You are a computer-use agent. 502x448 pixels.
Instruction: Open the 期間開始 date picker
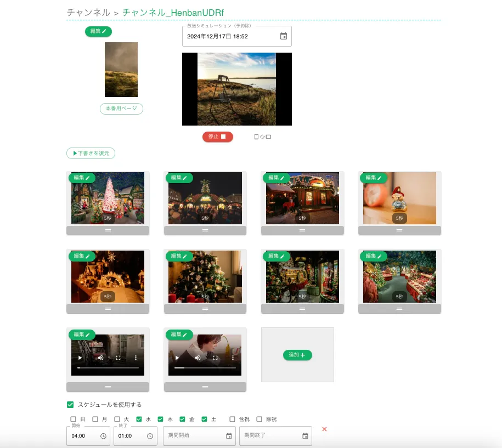(x=229, y=436)
